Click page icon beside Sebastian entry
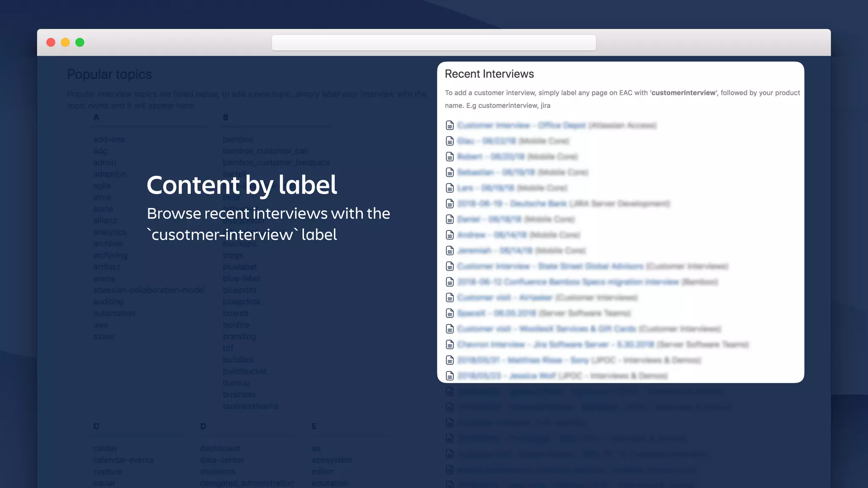 (x=450, y=172)
